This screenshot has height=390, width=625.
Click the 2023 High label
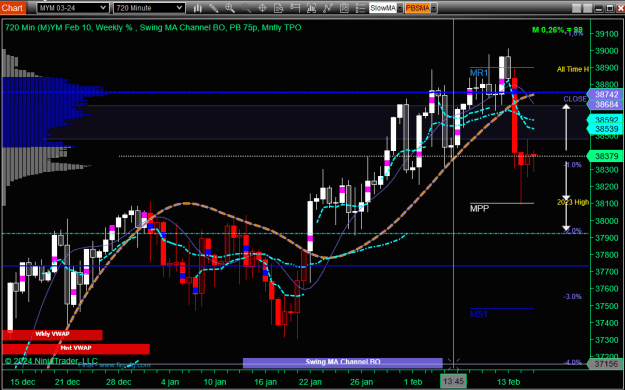coord(573,202)
